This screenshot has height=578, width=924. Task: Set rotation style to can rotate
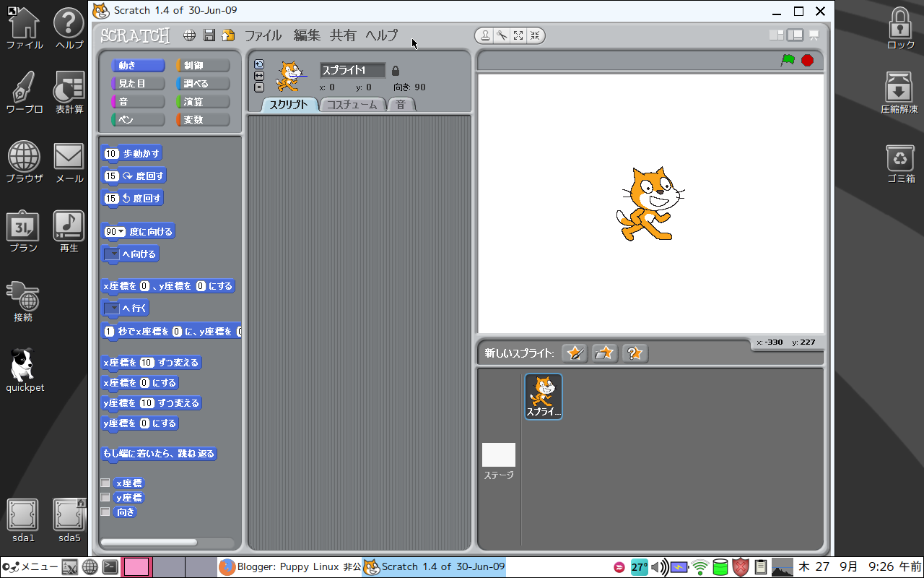(259, 64)
